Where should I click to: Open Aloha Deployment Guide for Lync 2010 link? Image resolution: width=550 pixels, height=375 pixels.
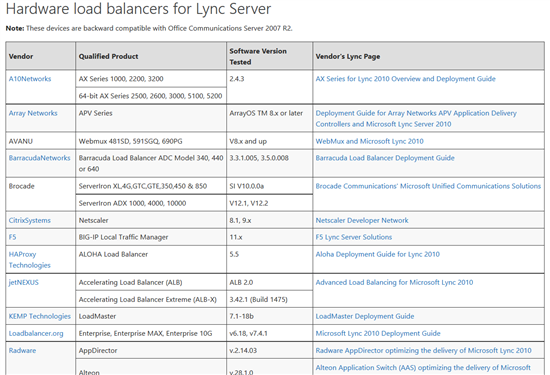point(378,254)
